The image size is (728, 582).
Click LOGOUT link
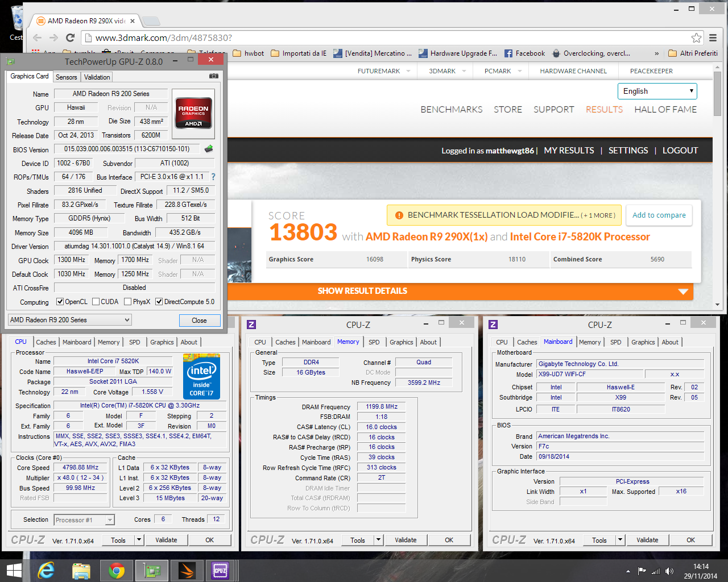[680, 151]
